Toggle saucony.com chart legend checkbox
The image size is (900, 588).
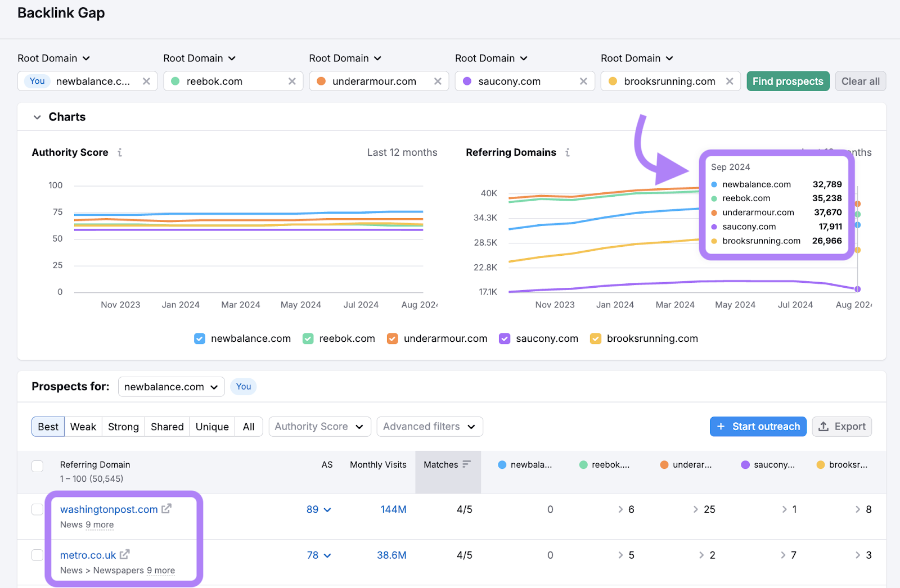tap(505, 338)
